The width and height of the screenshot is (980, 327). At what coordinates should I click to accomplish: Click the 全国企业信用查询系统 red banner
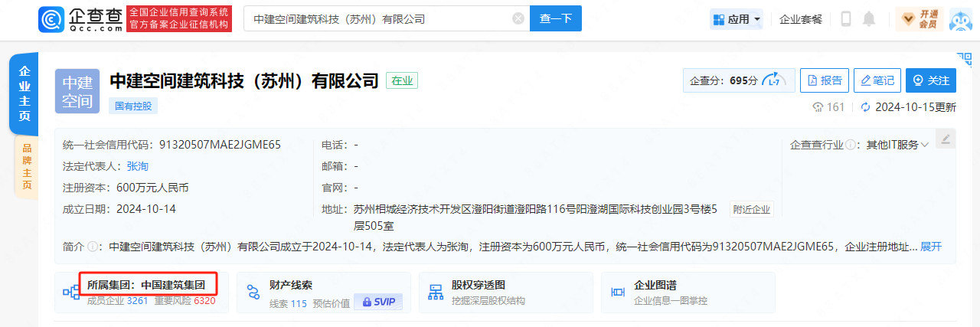point(179,18)
